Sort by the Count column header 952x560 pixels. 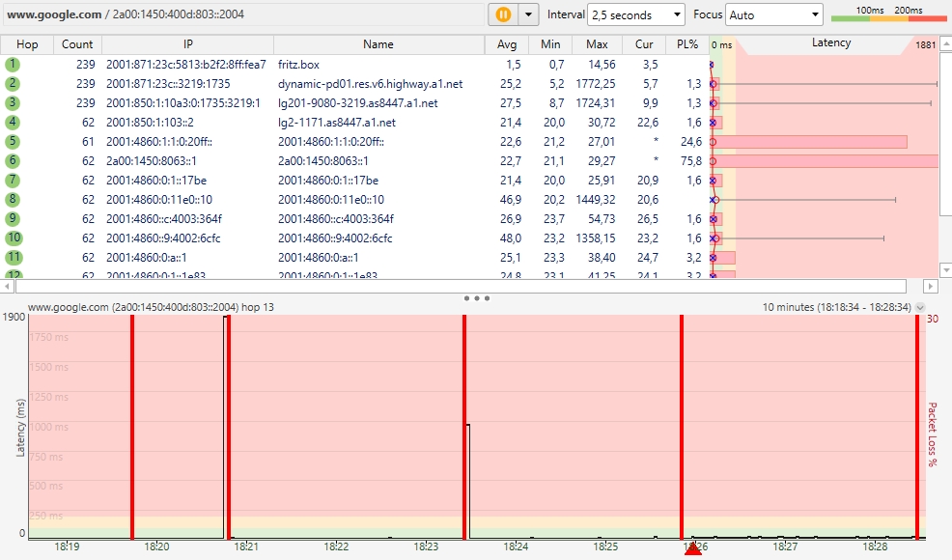pos(77,44)
